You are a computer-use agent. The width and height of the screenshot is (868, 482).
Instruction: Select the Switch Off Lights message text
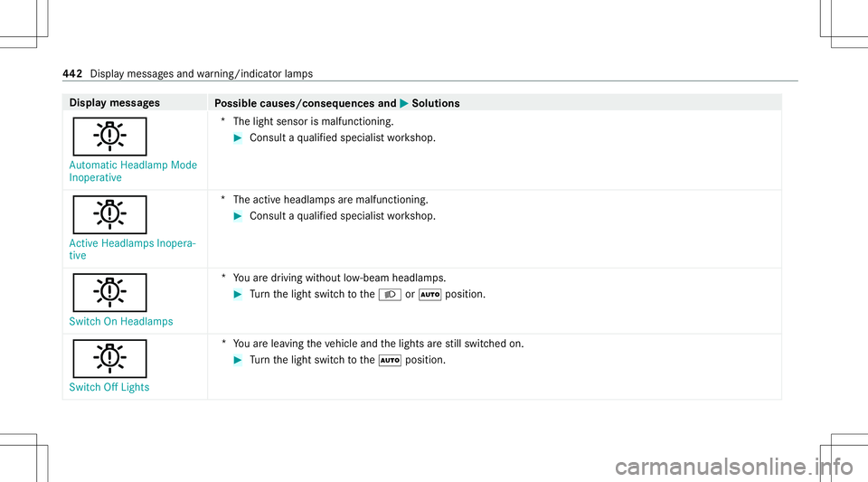[x=110, y=387]
